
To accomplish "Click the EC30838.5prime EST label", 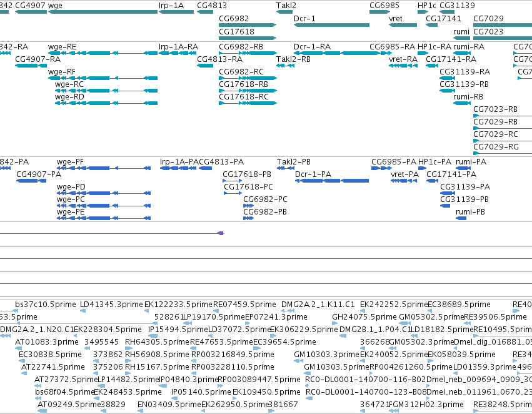I will pos(50,354).
